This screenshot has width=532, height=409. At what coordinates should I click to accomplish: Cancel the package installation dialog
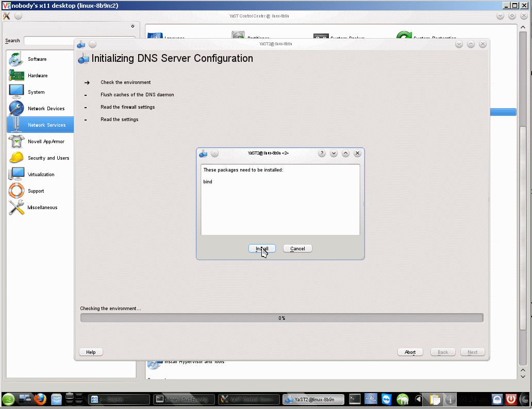[x=297, y=249]
